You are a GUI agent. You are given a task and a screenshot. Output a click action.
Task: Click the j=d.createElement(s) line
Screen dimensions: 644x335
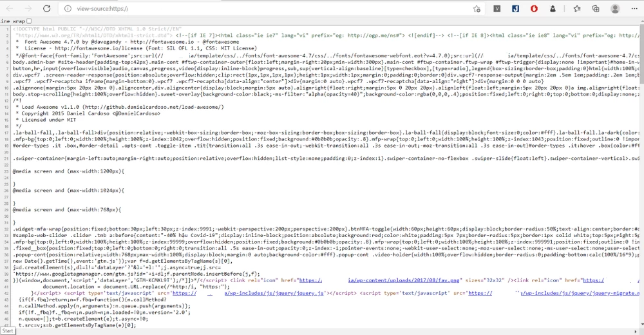117,267
